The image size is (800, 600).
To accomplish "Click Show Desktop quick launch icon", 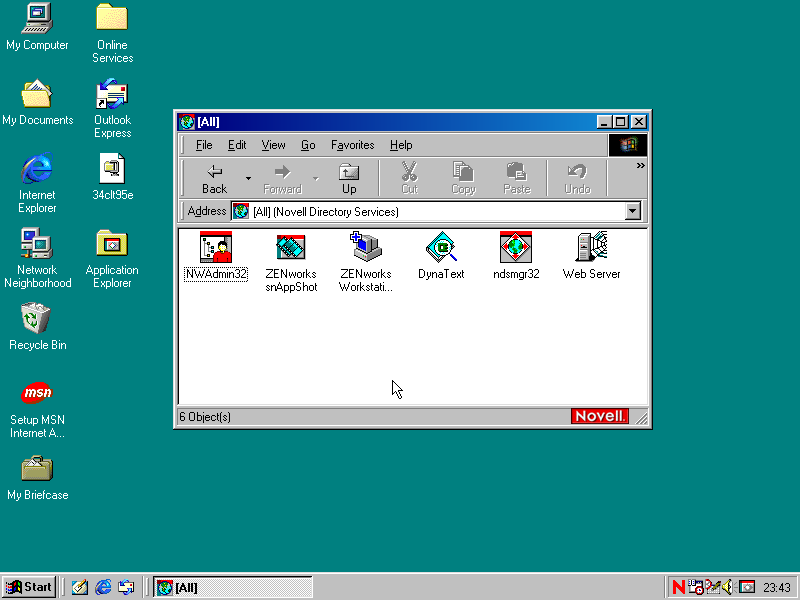I will coord(79,587).
